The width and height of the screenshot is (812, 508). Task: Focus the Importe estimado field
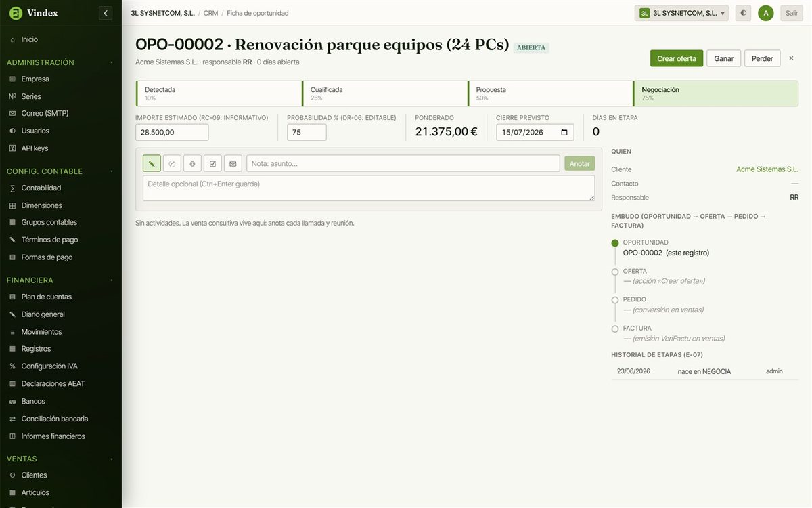pos(172,132)
